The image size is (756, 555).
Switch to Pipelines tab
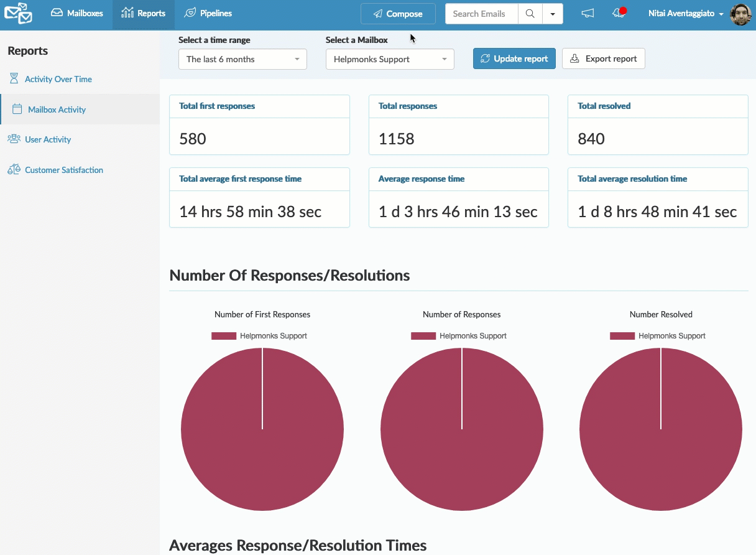209,13
